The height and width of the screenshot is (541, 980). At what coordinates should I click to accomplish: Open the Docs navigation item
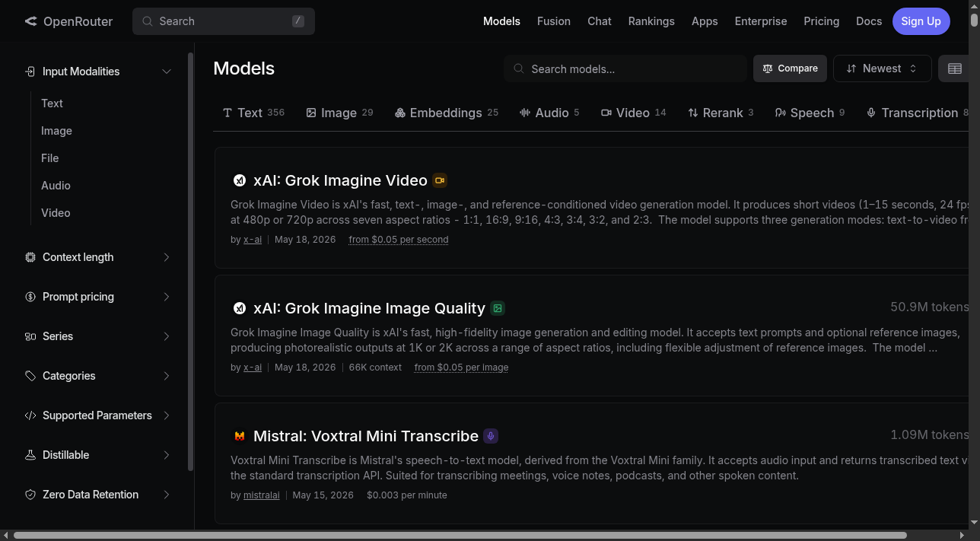[869, 21]
